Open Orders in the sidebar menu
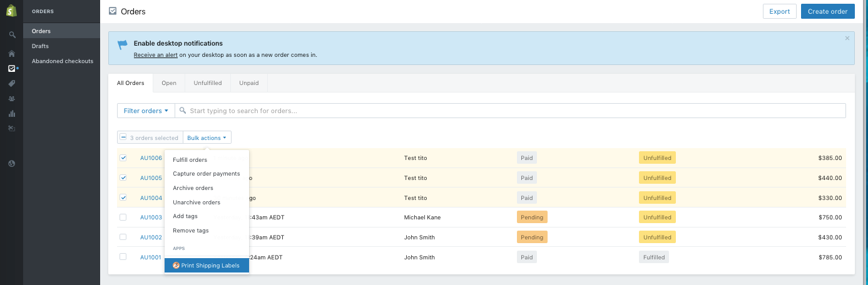This screenshot has height=285, width=868. 61,31
